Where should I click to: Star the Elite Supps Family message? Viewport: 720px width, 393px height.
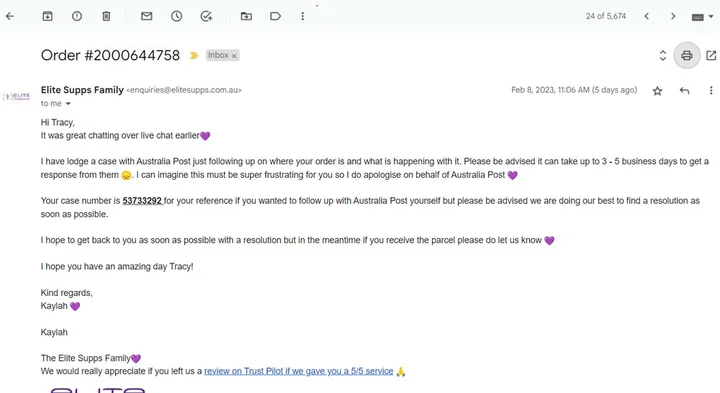657,90
